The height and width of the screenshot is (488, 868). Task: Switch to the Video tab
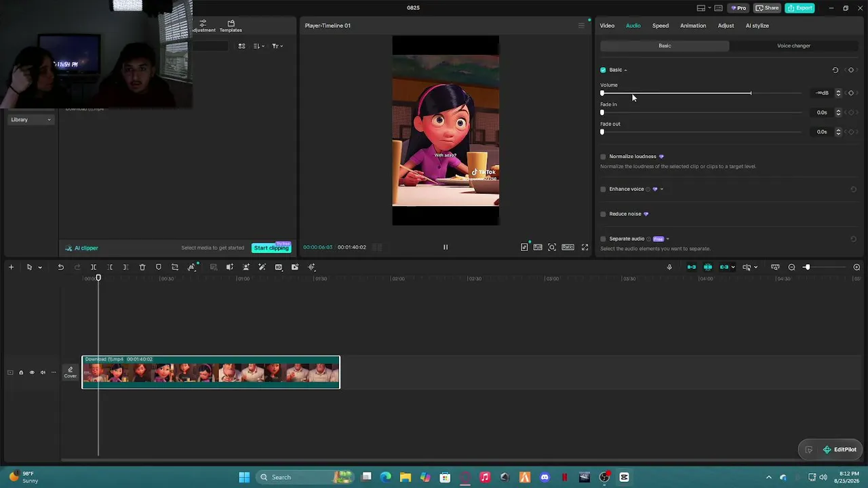tap(607, 26)
